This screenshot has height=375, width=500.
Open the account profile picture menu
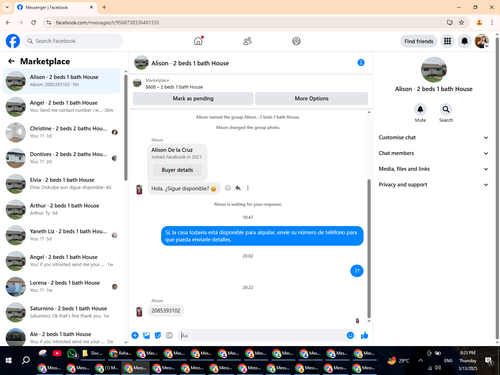click(482, 41)
